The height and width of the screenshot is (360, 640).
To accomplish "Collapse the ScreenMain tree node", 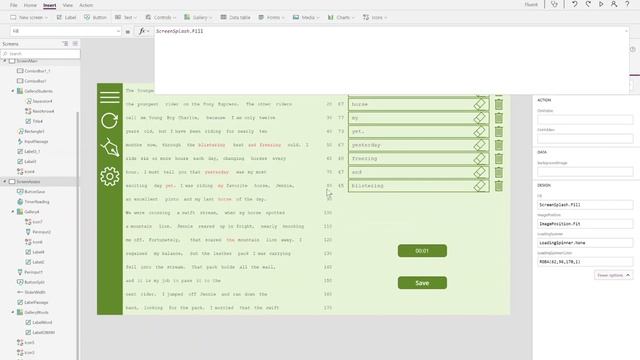I will coord(5,61).
